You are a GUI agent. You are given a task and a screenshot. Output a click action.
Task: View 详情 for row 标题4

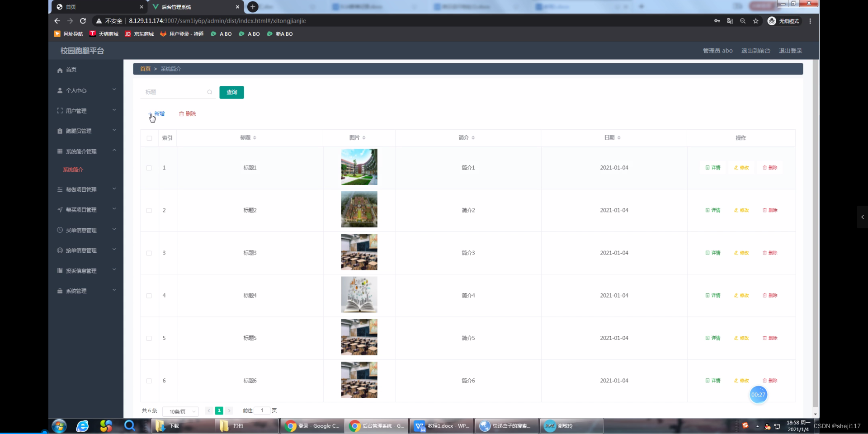pyautogui.click(x=713, y=296)
